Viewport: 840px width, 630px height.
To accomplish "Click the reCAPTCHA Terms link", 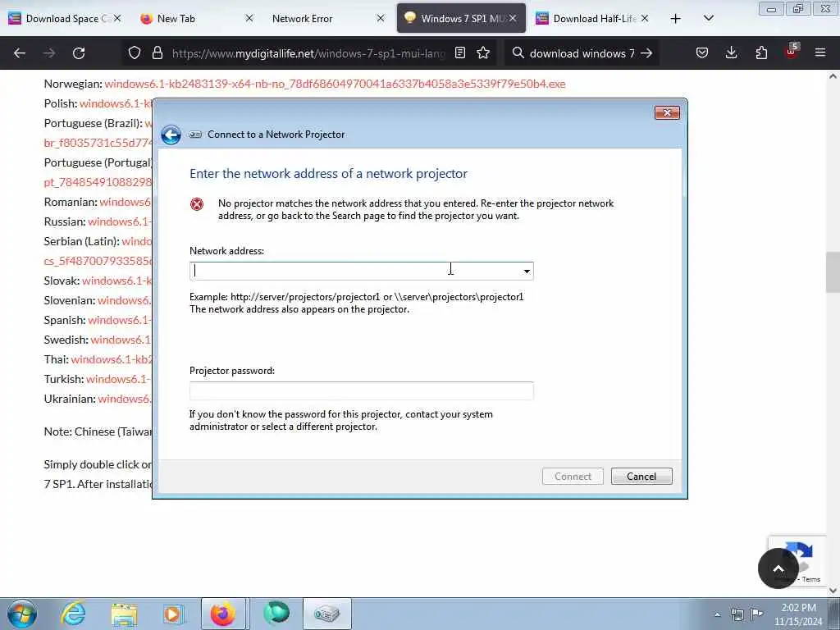I will click(x=811, y=579).
